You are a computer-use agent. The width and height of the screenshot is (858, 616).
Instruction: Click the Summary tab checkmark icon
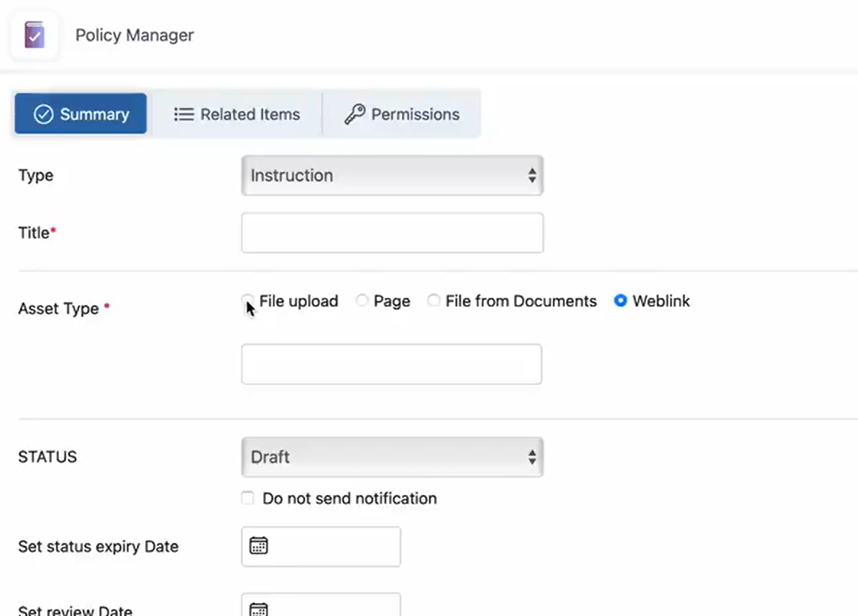pos(43,114)
